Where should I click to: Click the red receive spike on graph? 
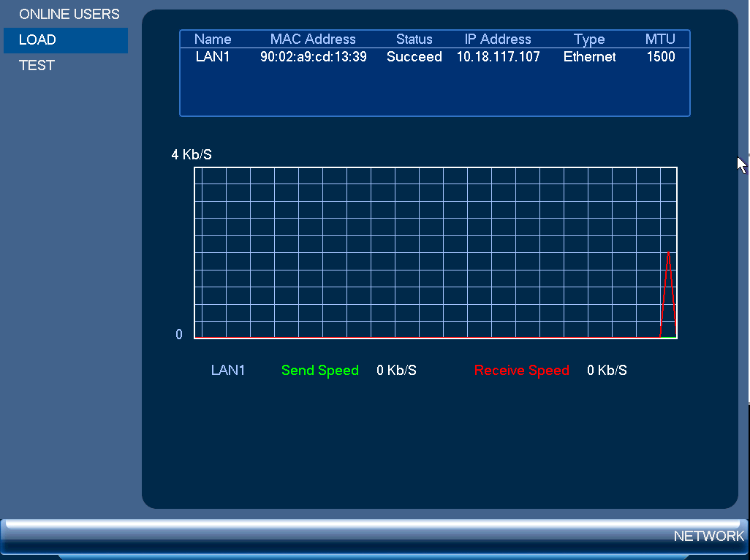[x=668, y=287]
